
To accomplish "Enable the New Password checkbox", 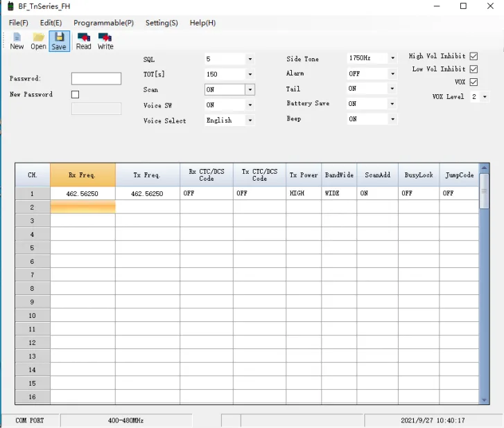I will click(x=76, y=94).
